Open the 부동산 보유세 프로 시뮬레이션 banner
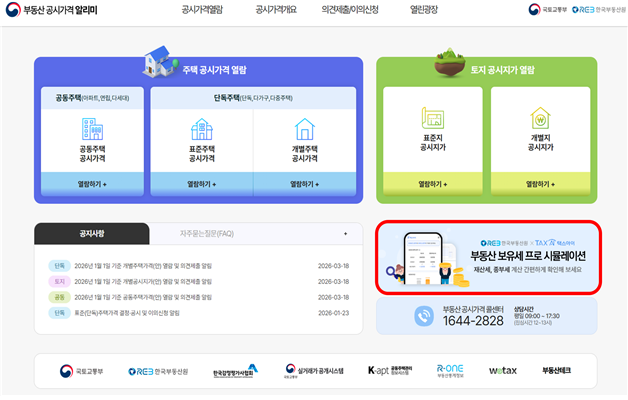Image resolution: width=628 pixels, height=400 pixels. tap(487, 257)
